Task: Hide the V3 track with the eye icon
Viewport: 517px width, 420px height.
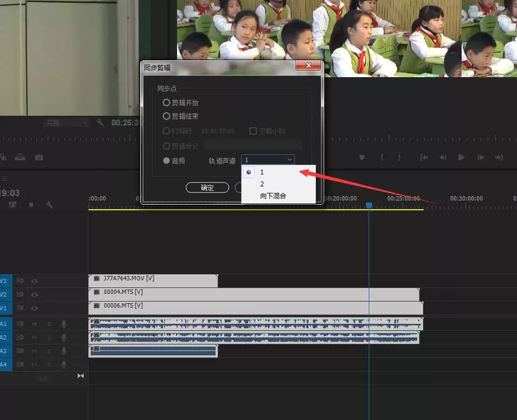Action: (35, 281)
